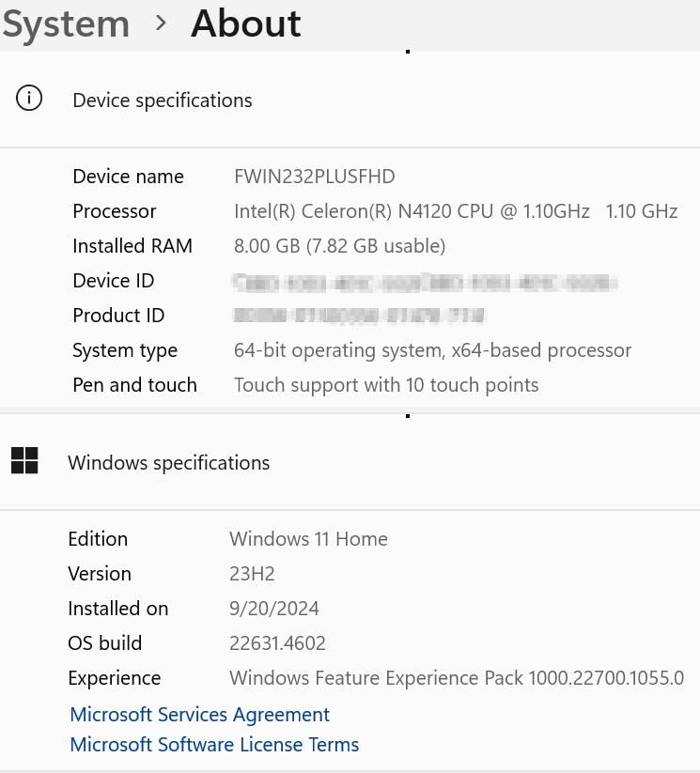700x773 pixels.
Task: Open the Microsoft Services Agreement link
Action: click(x=200, y=715)
